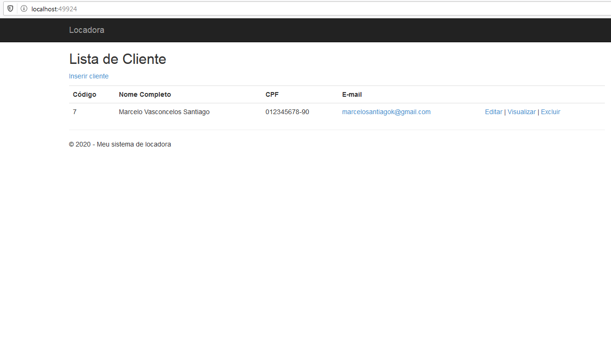Viewport: 611px width, 364px height.
Task: Open Visualizar for the client row
Action: [521, 112]
